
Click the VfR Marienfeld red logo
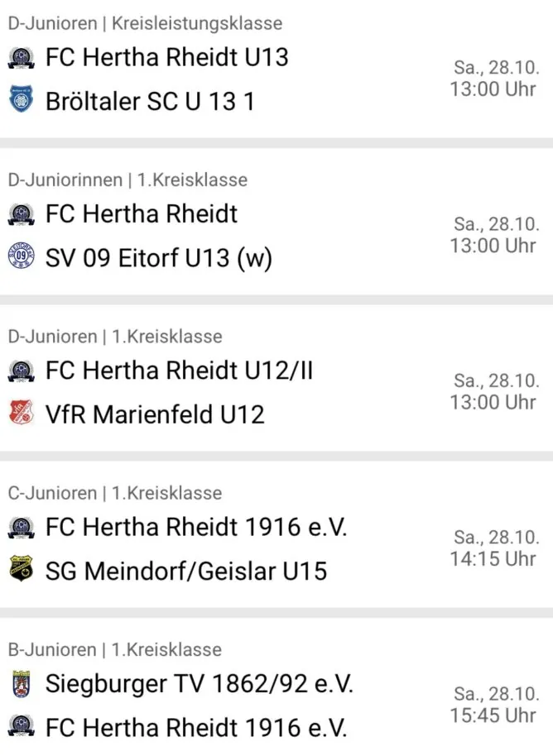point(22,413)
